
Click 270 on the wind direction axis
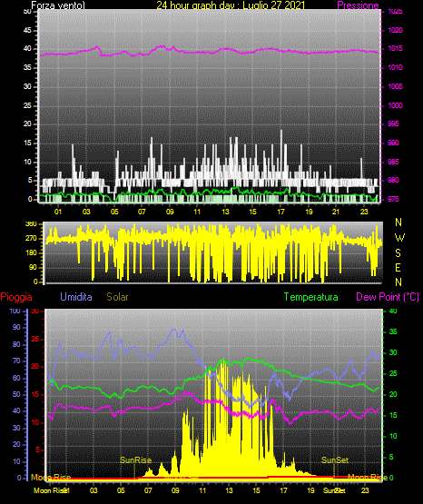pos(31,239)
